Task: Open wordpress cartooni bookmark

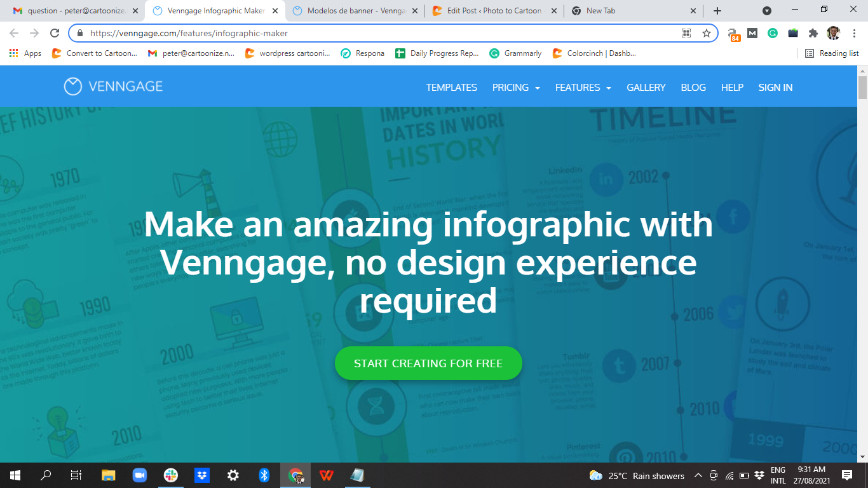Action: point(288,53)
